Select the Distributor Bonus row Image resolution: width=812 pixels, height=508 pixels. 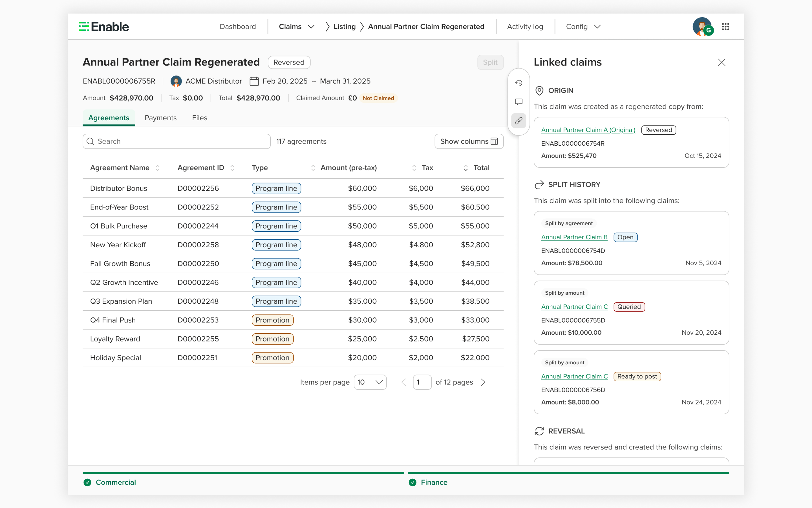click(x=293, y=189)
